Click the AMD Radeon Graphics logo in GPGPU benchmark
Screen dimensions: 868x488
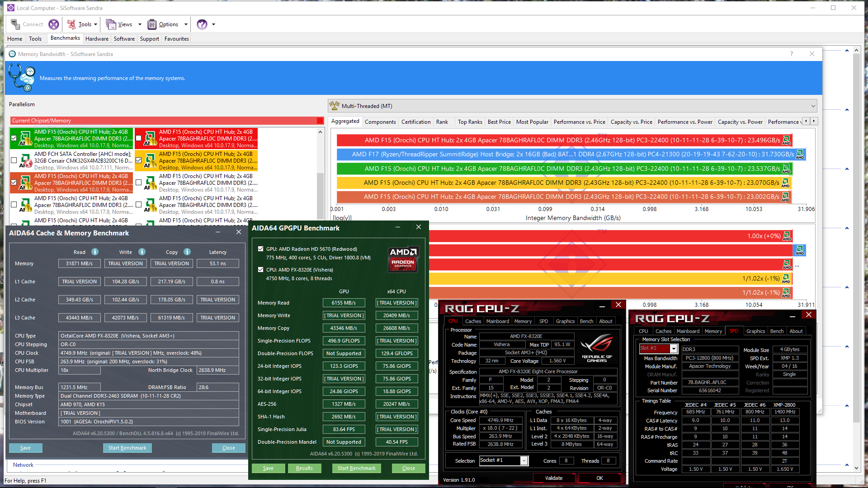pyautogui.click(x=403, y=259)
